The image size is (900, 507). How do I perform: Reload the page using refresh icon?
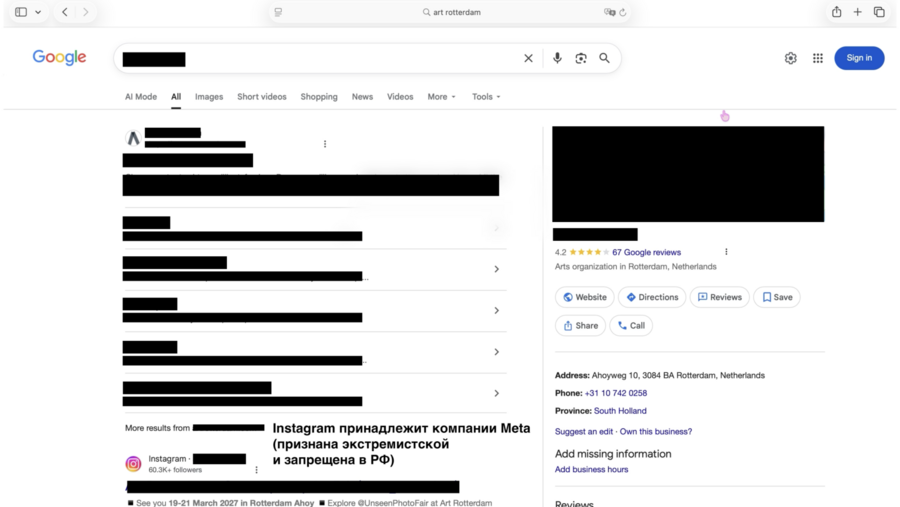click(x=623, y=12)
